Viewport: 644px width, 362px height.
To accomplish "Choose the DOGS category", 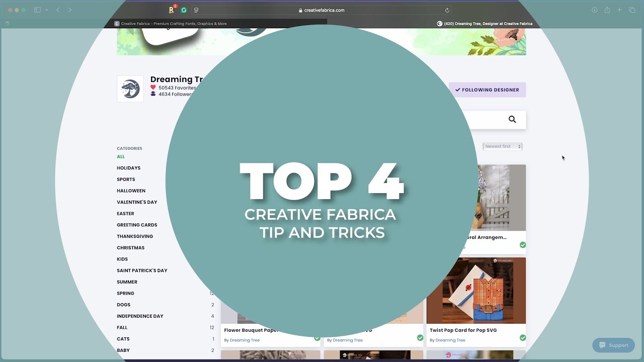I will (123, 305).
